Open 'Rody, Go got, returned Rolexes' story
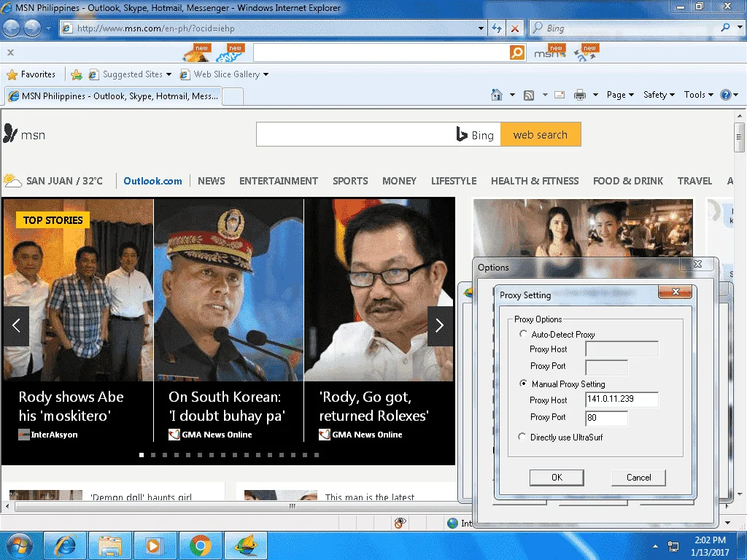 374,406
